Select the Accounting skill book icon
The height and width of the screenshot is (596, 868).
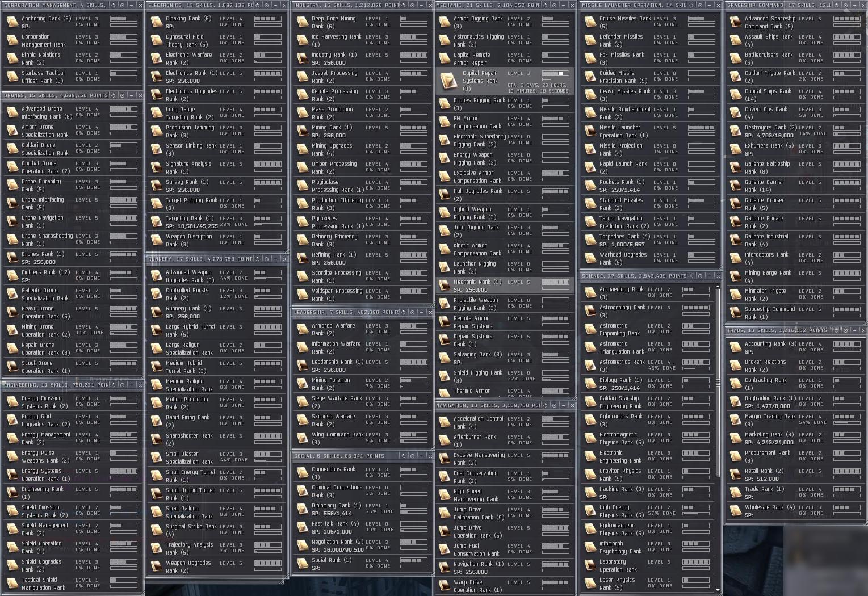tap(736, 347)
